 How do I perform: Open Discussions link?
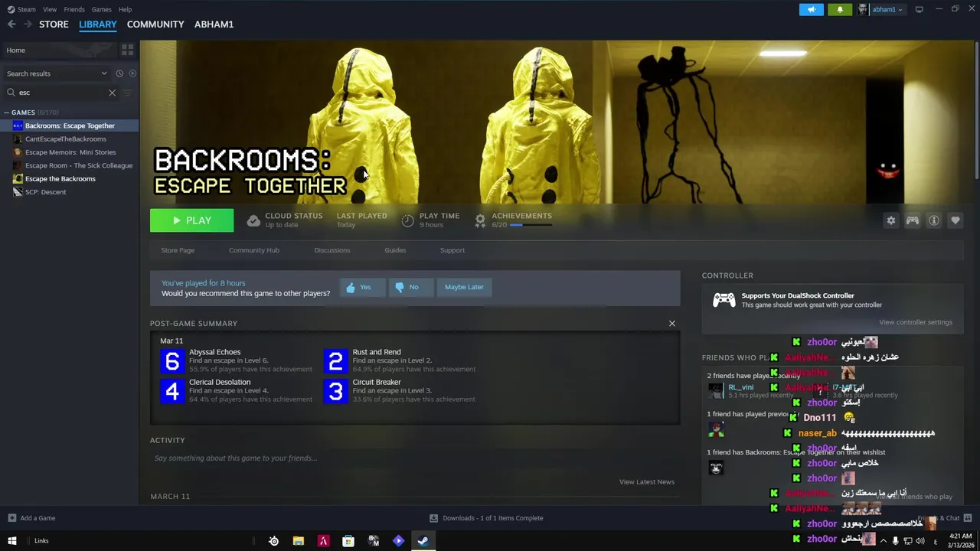[332, 250]
